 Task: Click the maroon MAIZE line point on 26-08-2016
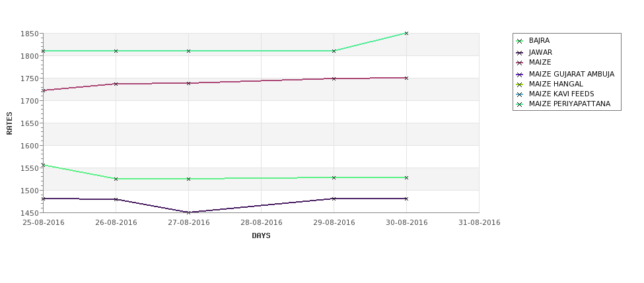[x=116, y=84]
